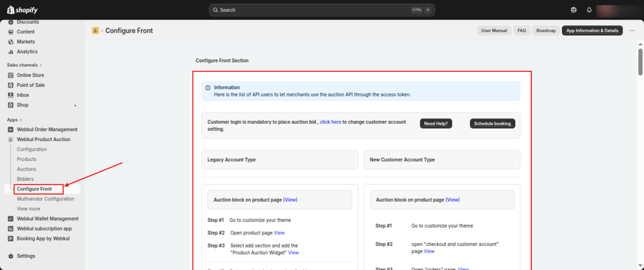Open Configuration in Product Auction menu

coord(32,149)
